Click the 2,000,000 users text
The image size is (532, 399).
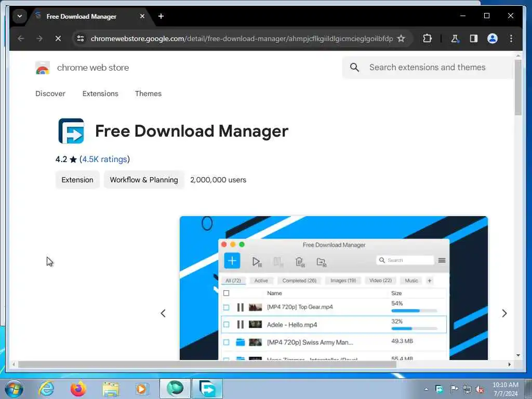218,180
